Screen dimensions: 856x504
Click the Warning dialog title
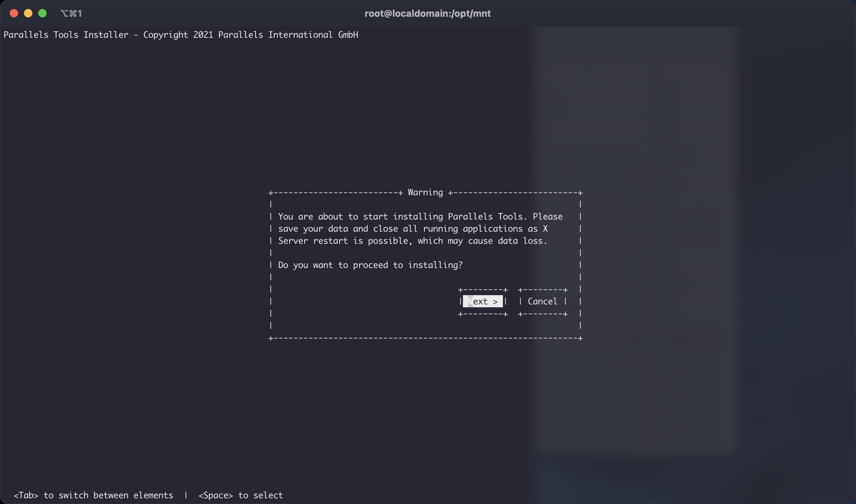(426, 192)
